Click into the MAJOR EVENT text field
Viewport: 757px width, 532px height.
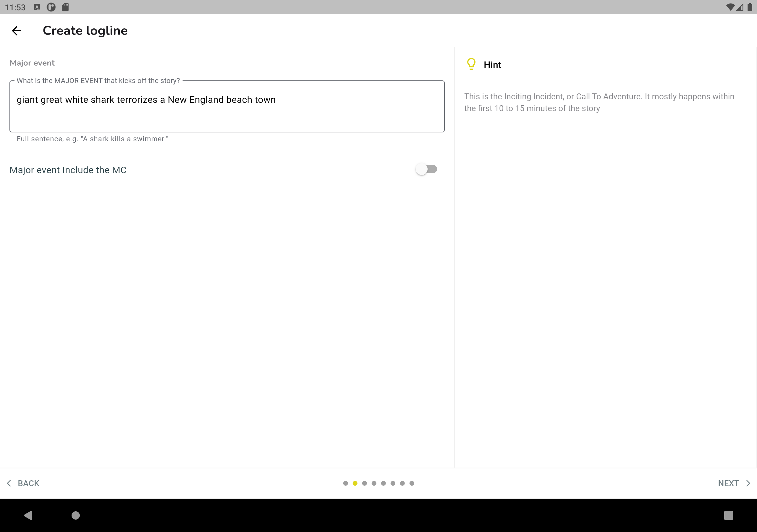pos(227,106)
